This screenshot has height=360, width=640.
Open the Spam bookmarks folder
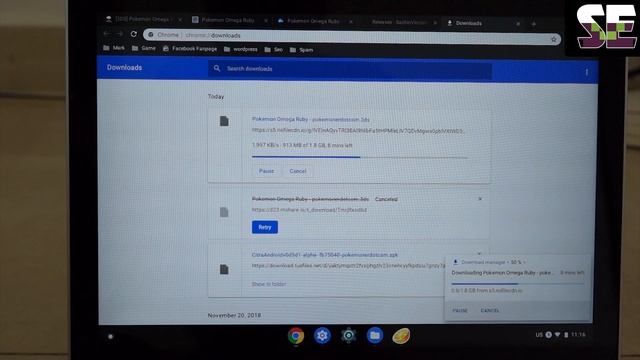(x=302, y=50)
